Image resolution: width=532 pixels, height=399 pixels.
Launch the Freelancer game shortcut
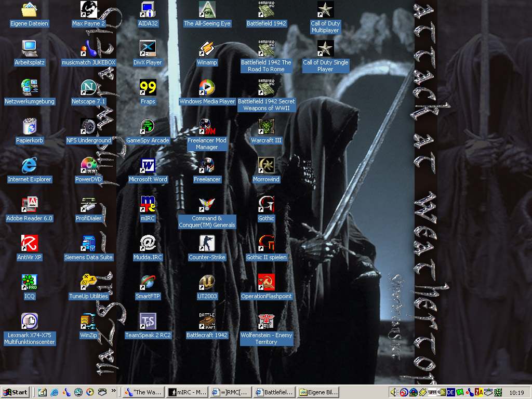[x=207, y=166]
